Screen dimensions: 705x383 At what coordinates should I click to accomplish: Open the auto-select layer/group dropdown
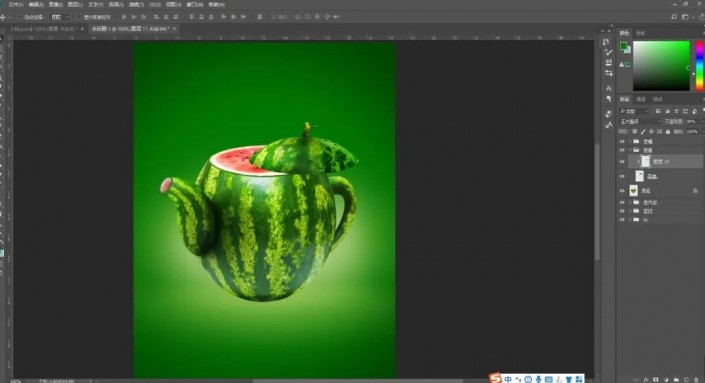click(59, 17)
